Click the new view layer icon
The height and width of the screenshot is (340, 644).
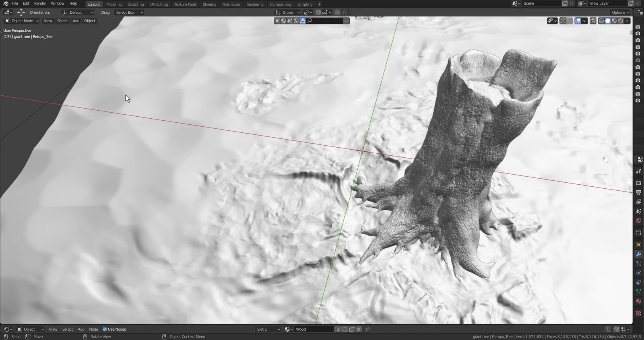pyautogui.click(x=631, y=4)
